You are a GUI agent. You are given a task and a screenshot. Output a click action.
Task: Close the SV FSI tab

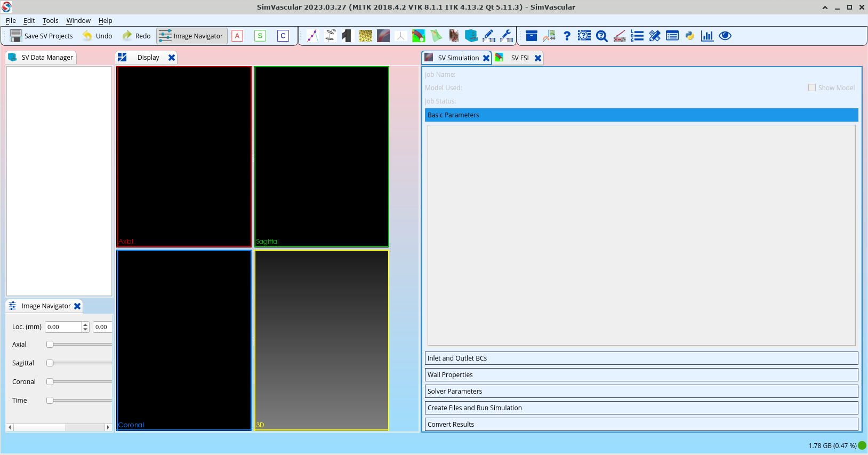[x=538, y=58]
